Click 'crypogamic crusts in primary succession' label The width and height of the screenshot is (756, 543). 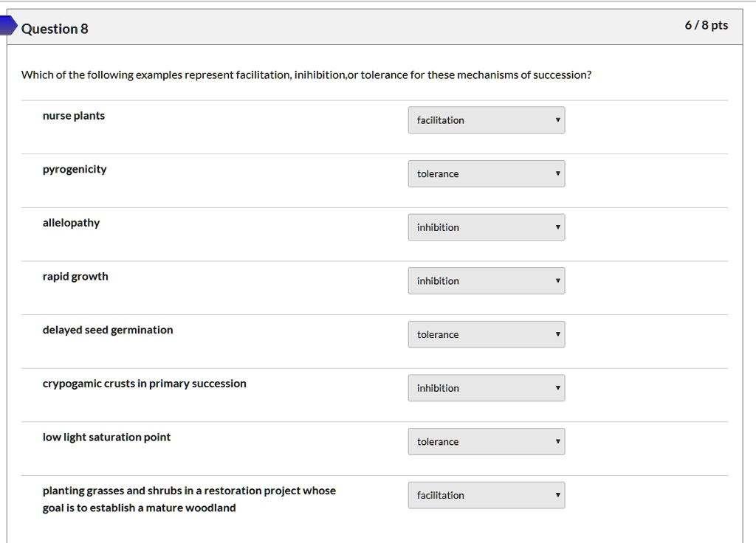145,384
